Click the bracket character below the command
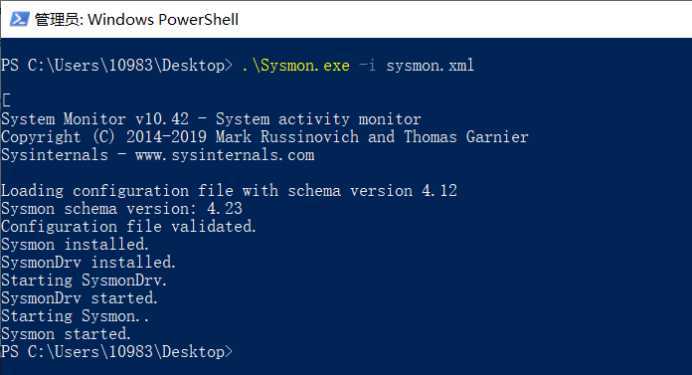Viewport: 692px width, 375px height. tap(6, 100)
